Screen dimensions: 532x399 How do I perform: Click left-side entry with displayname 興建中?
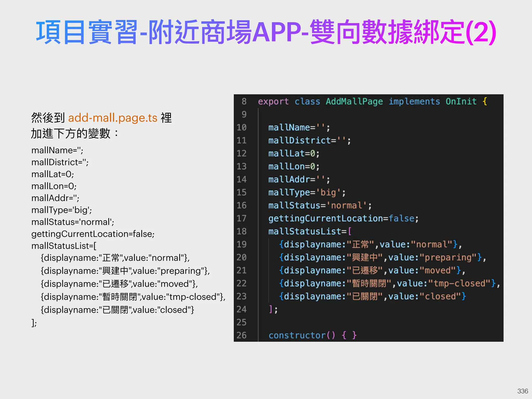click(125, 271)
